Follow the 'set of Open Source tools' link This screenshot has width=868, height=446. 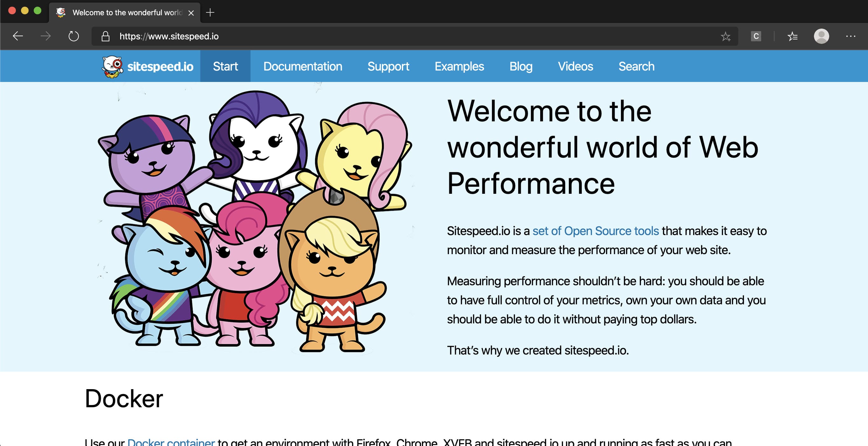[596, 231]
